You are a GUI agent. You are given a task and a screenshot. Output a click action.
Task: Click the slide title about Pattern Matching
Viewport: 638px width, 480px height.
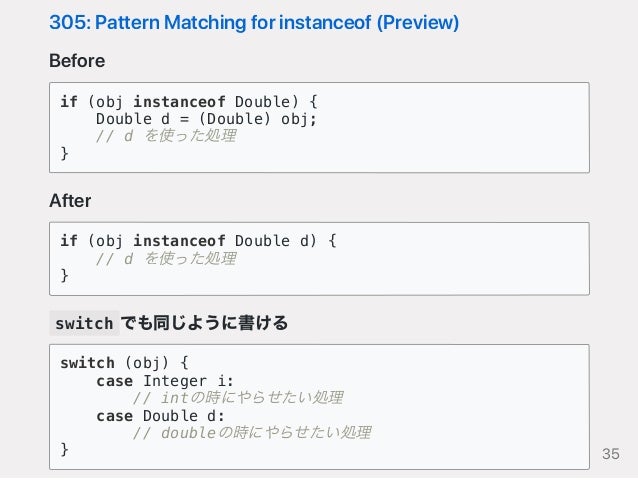pos(253,22)
